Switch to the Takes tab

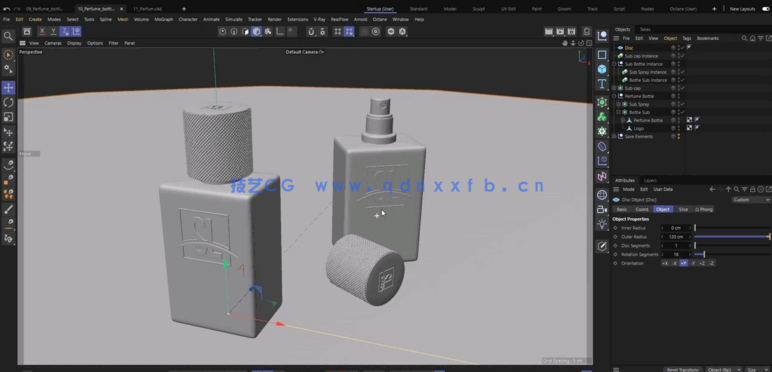tap(644, 30)
